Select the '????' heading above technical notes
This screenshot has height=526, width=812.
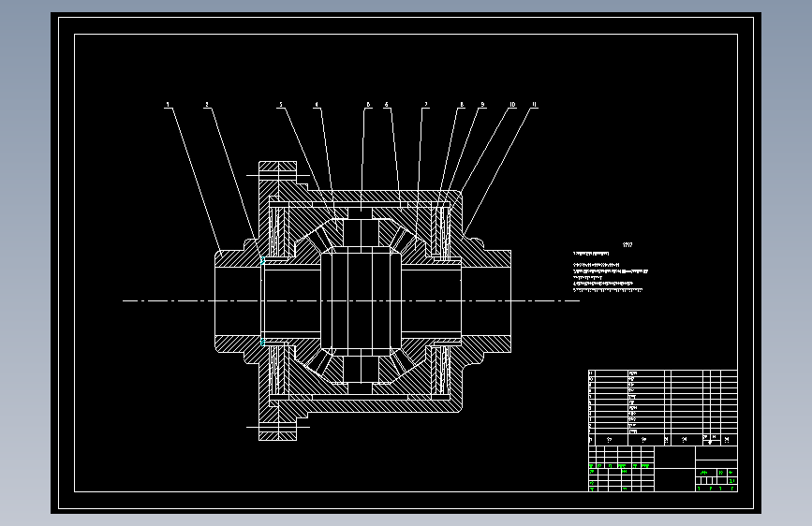(x=627, y=245)
